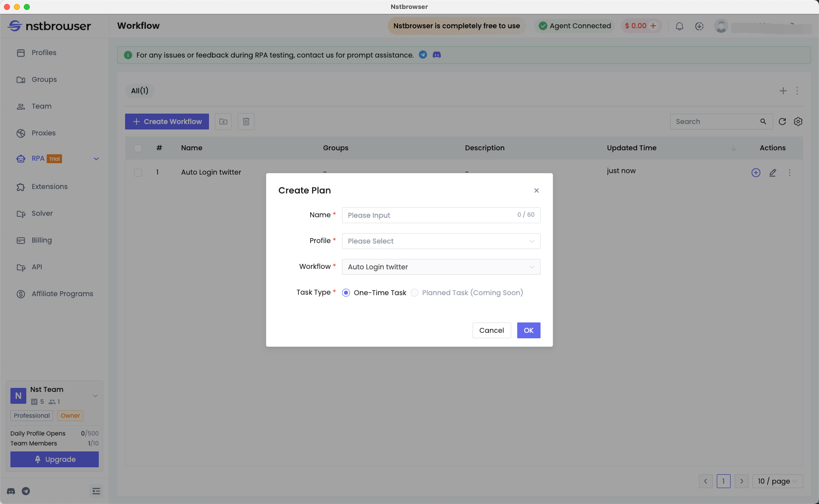Select page 1 in pagination

[x=724, y=481]
